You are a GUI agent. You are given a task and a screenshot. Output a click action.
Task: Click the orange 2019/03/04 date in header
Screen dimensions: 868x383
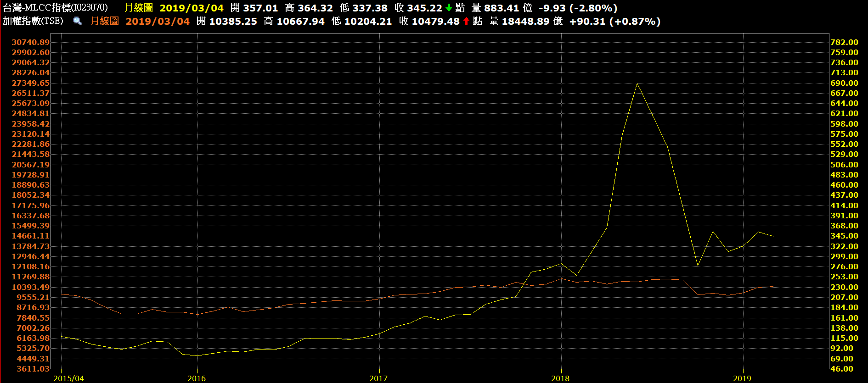tap(158, 21)
